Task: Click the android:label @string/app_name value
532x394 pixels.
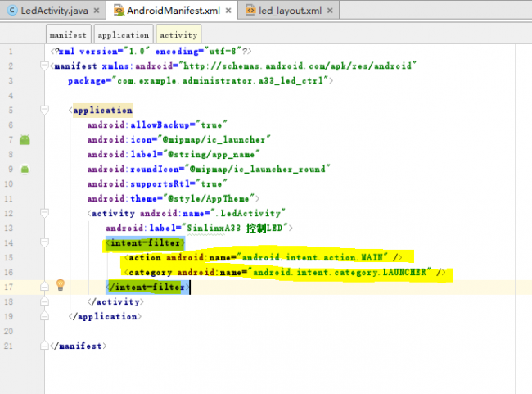Action: [x=211, y=155]
